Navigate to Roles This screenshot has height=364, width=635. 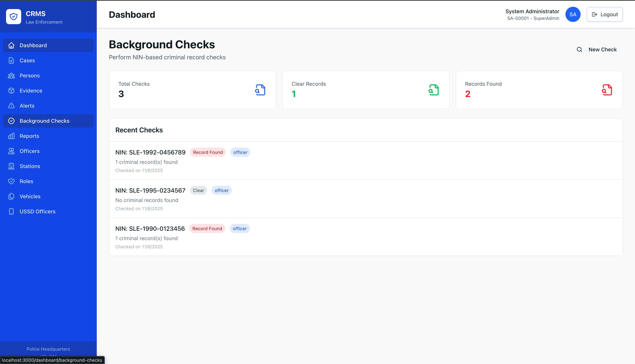48,181
